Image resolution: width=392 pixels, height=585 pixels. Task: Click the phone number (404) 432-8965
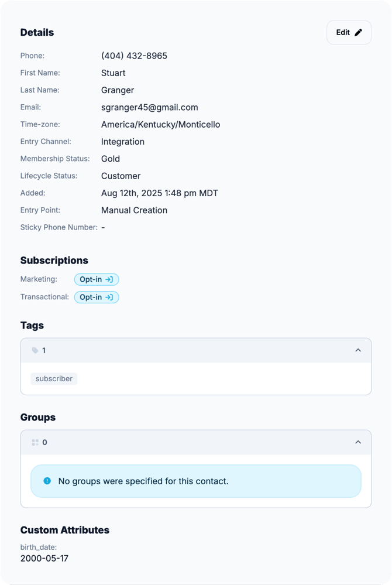click(134, 56)
